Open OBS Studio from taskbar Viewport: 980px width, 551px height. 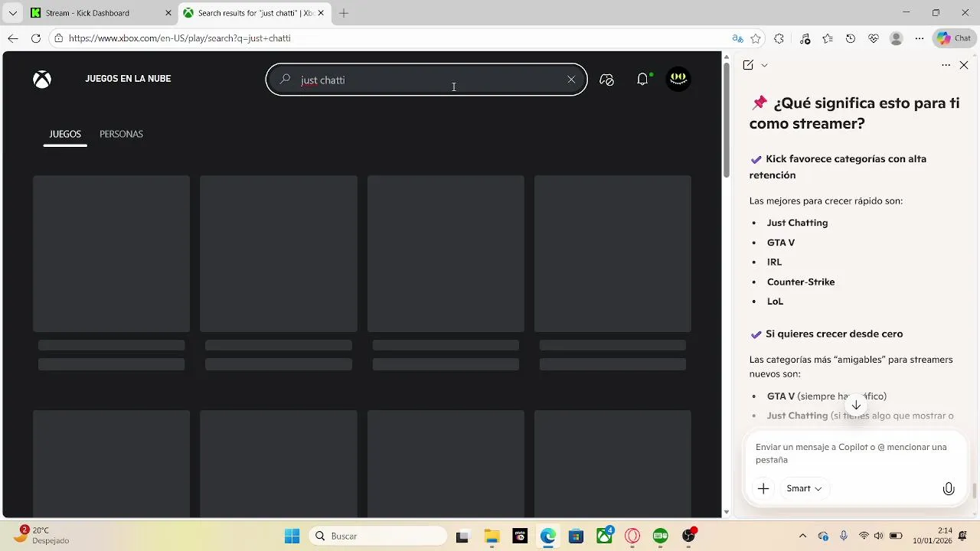(689, 536)
